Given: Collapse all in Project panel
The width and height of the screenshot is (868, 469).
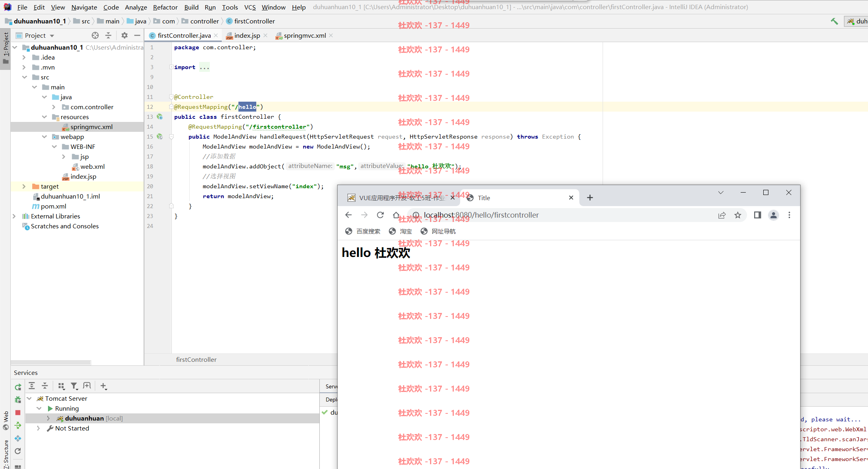Looking at the screenshot, I should 108,35.
